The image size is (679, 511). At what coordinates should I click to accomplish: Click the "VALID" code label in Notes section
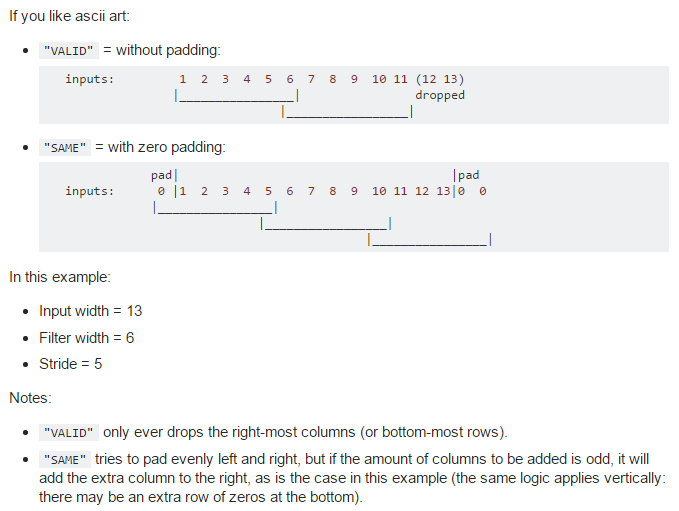point(68,433)
